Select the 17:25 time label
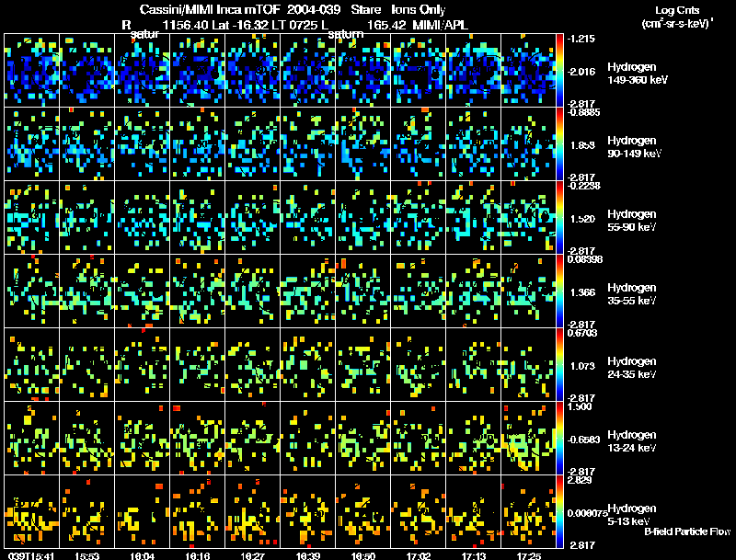The width and height of the screenshot is (736, 560). pyautogui.click(x=528, y=555)
